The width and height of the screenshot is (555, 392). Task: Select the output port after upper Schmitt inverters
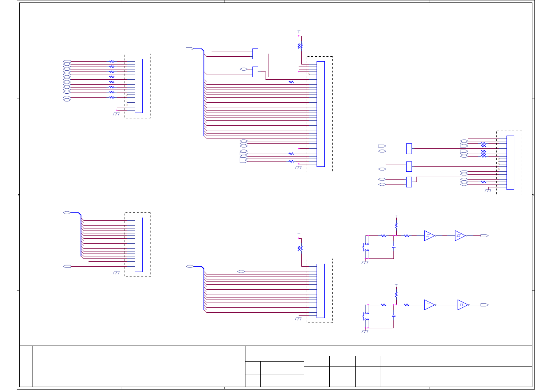point(484,236)
